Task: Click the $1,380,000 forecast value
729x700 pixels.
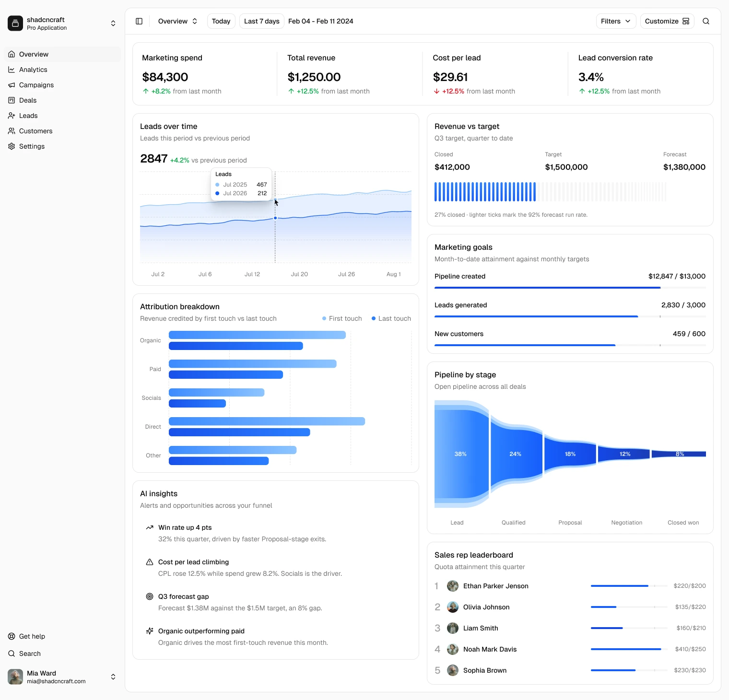Action: [684, 167]
